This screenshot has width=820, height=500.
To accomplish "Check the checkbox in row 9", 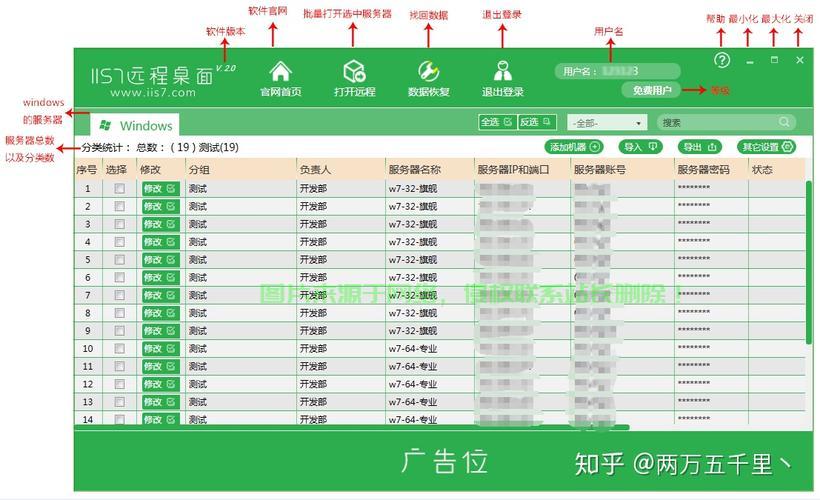I will 119,331.
